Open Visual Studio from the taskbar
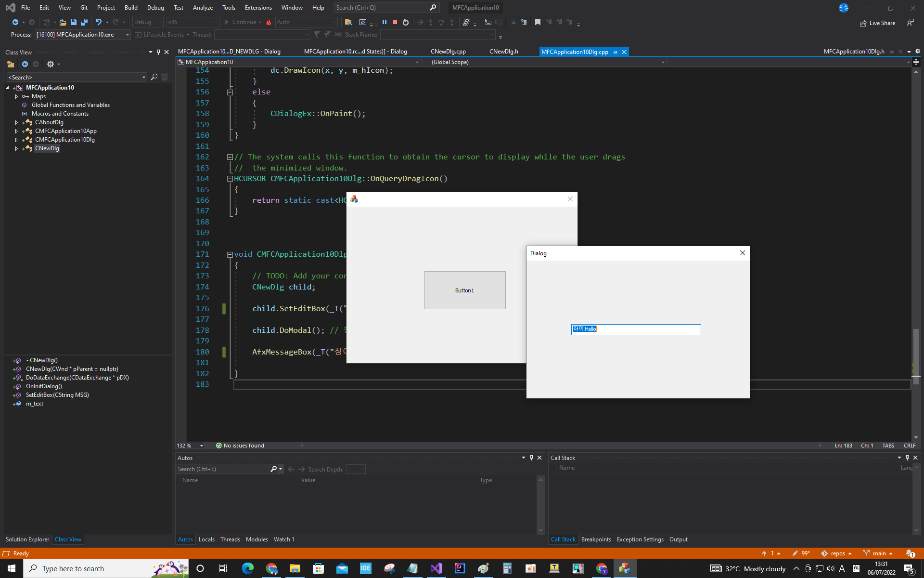The image size is (924, 578). (x=436, y=568)
